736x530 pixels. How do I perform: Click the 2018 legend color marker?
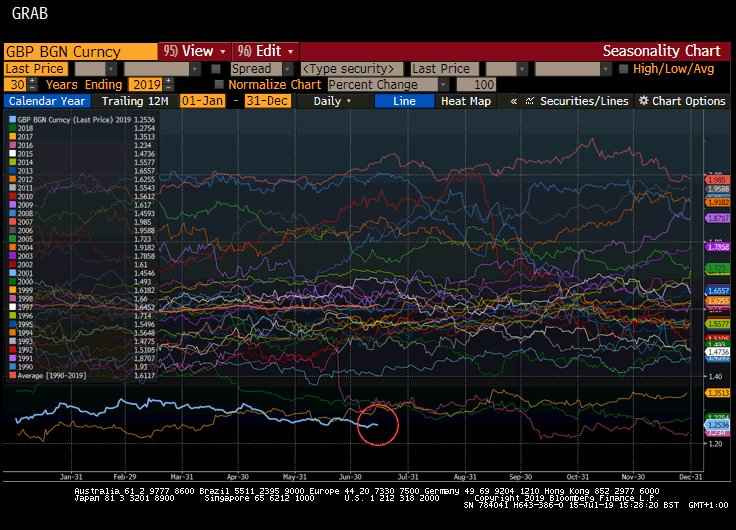(x=11, y=128)
